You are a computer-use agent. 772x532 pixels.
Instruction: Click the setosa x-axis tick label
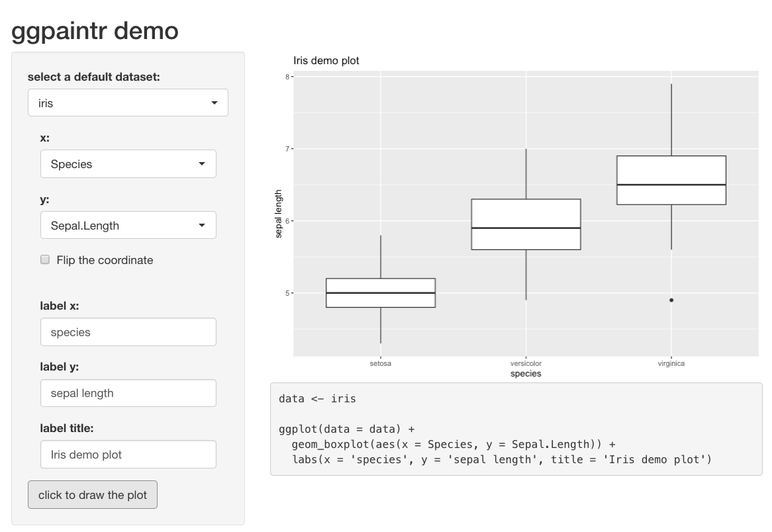point(381,364)
